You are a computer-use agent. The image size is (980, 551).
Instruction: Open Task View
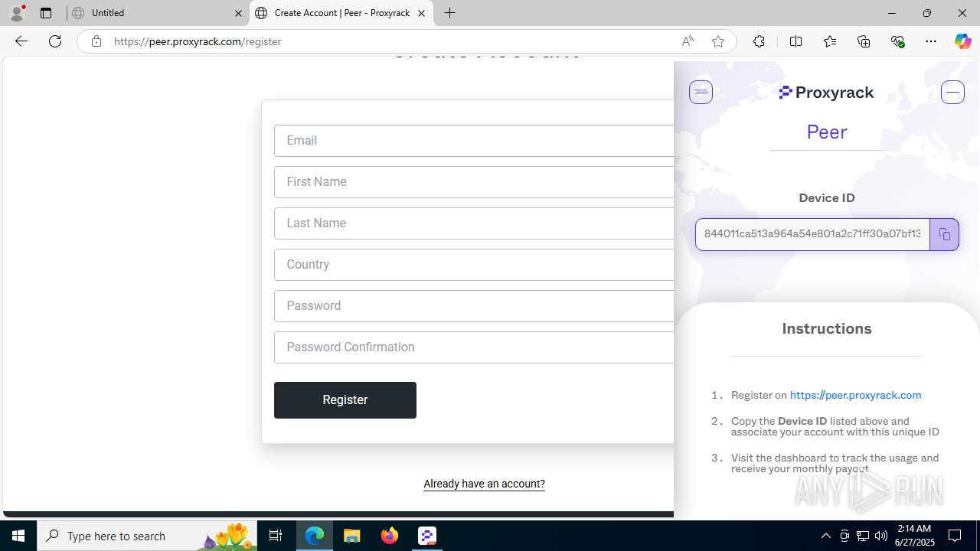[x=276, y=536]
